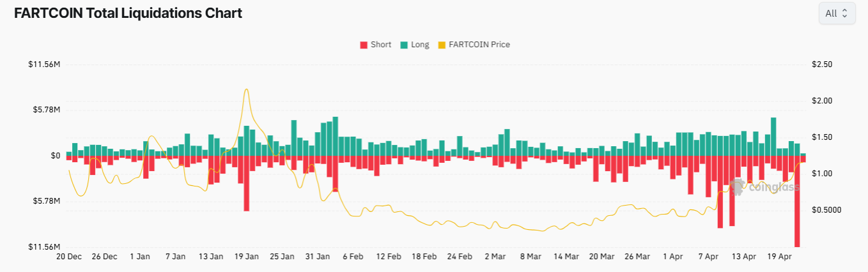Click the largest red short liquidation bar

pos(797,201)
